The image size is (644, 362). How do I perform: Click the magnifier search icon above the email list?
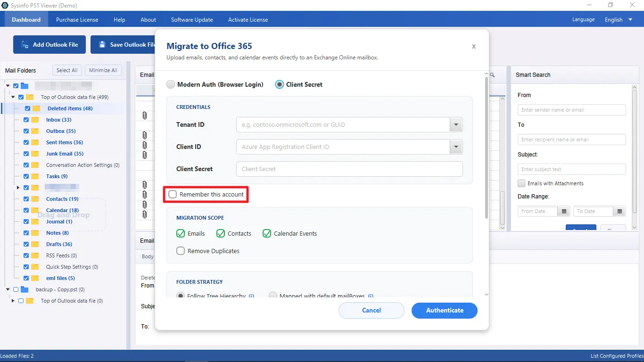492,75
